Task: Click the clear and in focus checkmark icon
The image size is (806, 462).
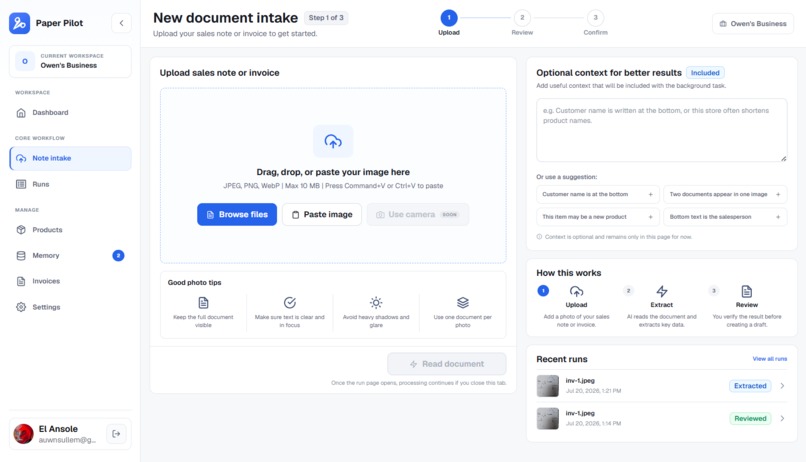Action: [290, 303]
